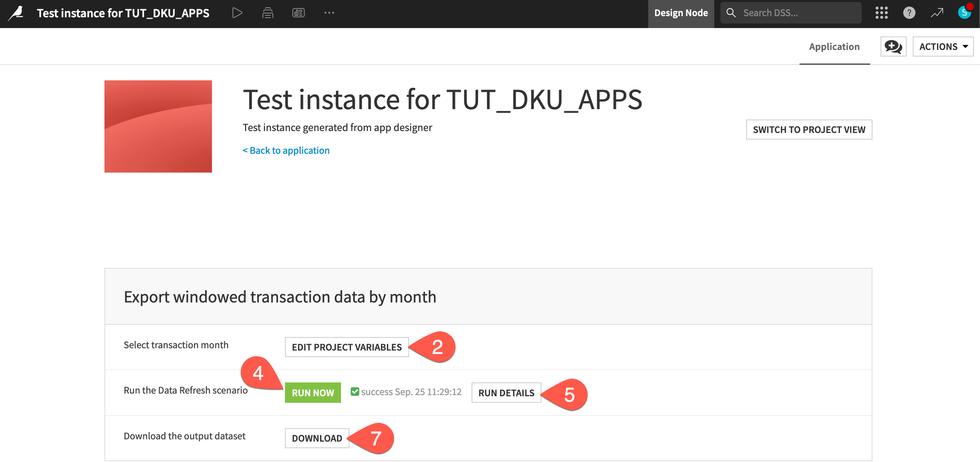Select the Application tab
Image resolution: width=980 pixels, height=462 pixels.
coord(834,46)
